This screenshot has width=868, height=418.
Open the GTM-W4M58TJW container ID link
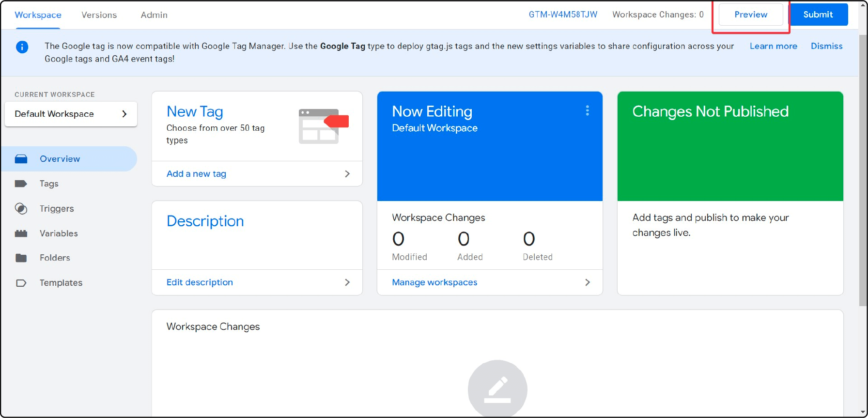coord(563,15)
